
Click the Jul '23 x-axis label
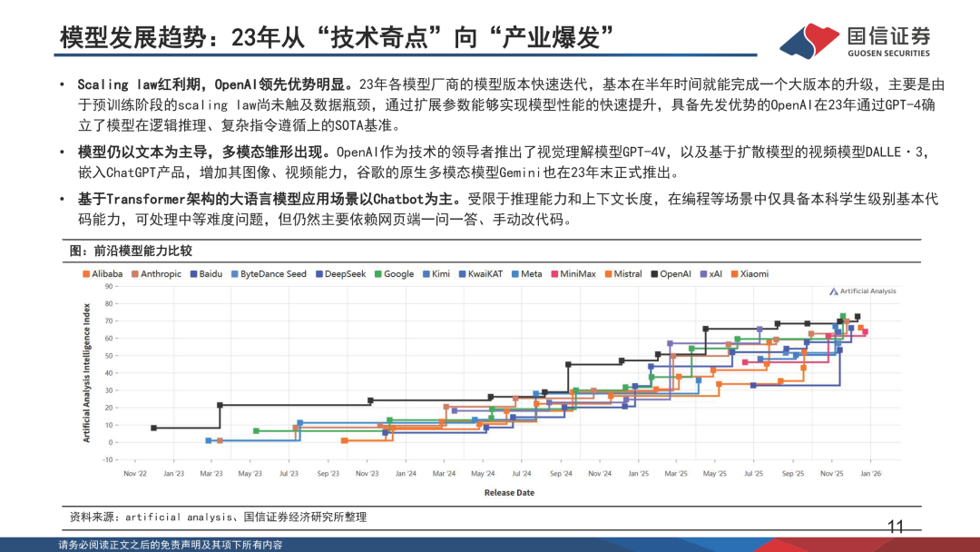[289, 473]
